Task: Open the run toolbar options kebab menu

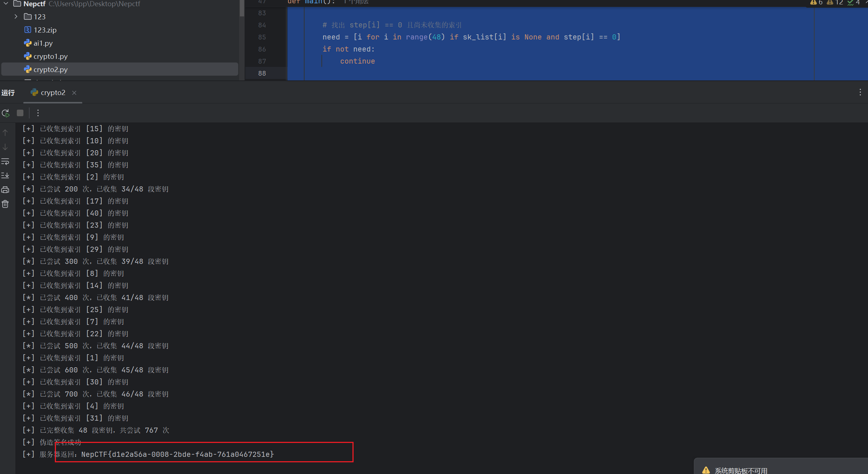Action: tap(38, 113)
